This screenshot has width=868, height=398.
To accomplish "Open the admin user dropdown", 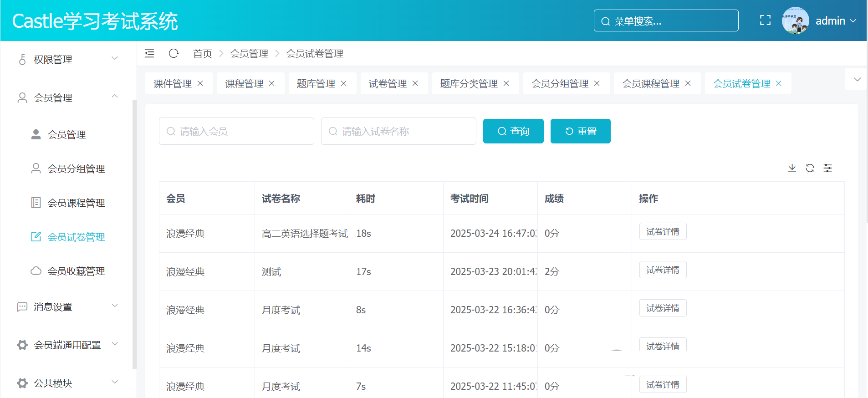I will [836, 21].
